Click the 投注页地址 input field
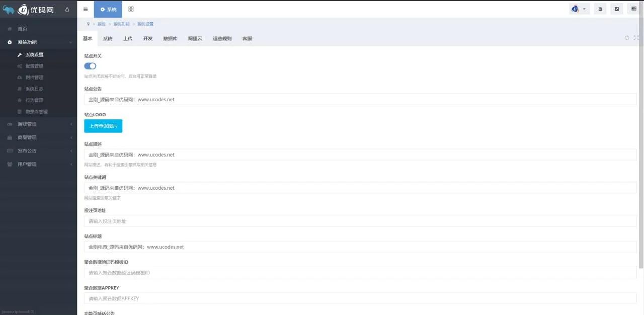The width and height of the screenshot is (644, 315). pos(360,221)
